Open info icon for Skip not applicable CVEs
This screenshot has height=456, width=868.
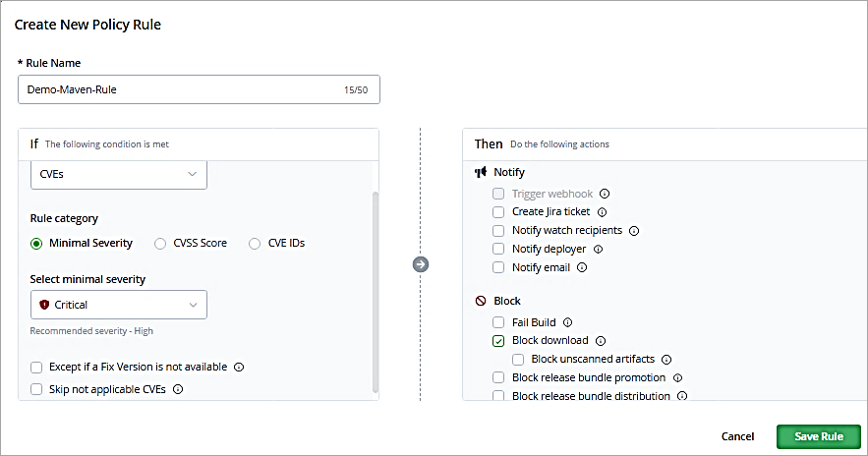178,389
